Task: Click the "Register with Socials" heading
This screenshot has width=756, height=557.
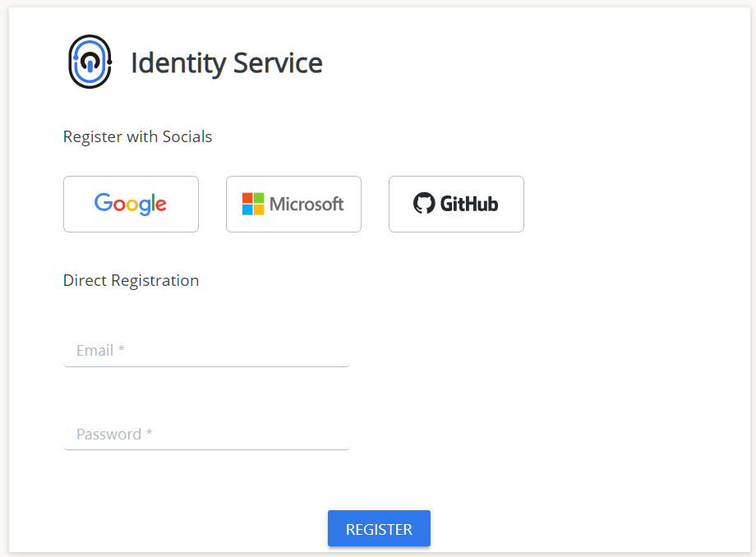Action: pos(137,137)
